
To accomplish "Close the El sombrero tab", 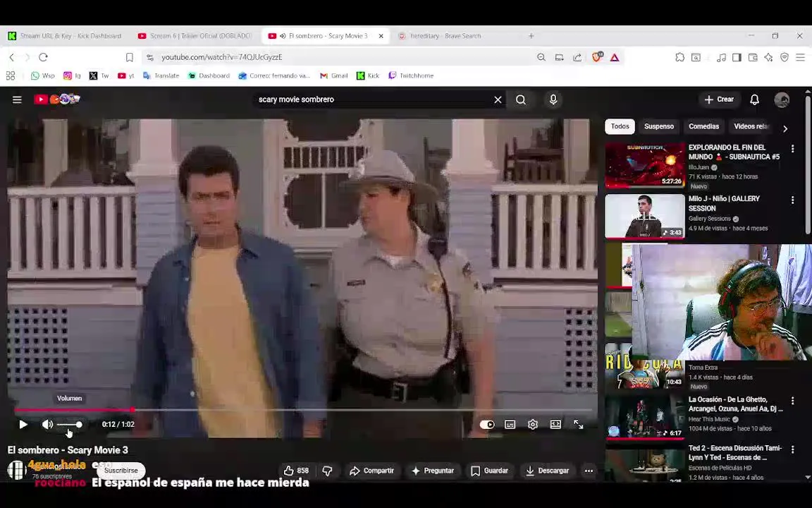I will [x=381, y=36].
